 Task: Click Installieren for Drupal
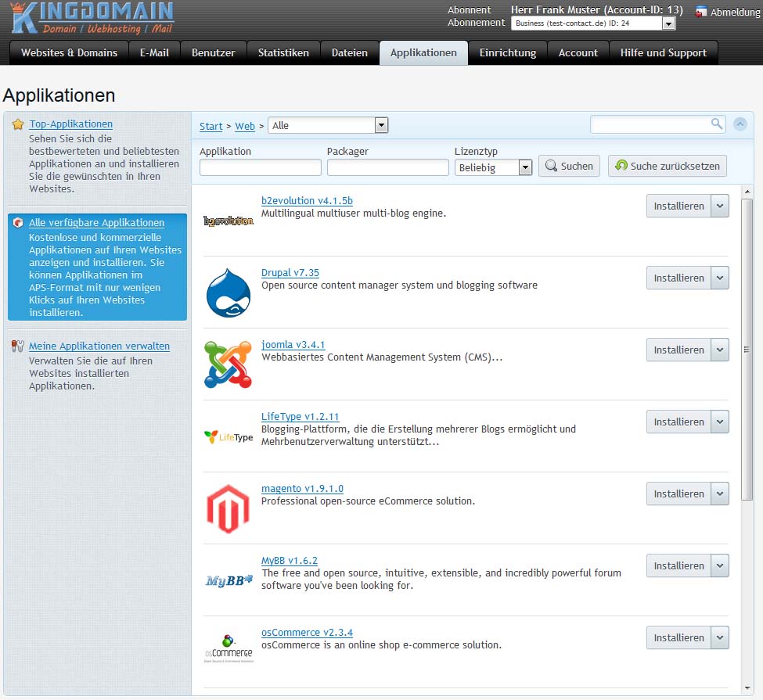point(678,278)
